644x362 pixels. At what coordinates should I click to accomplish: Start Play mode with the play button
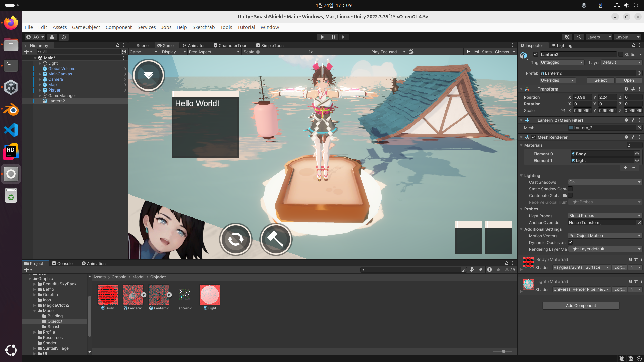click(322, 37)
